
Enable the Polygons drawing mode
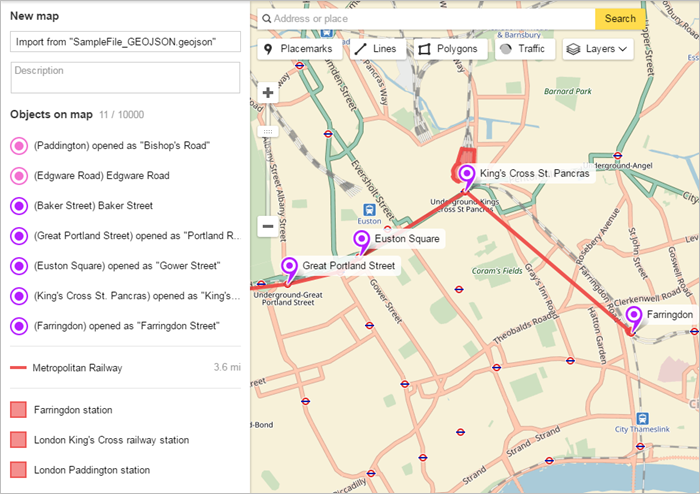(x=451, y=48)
